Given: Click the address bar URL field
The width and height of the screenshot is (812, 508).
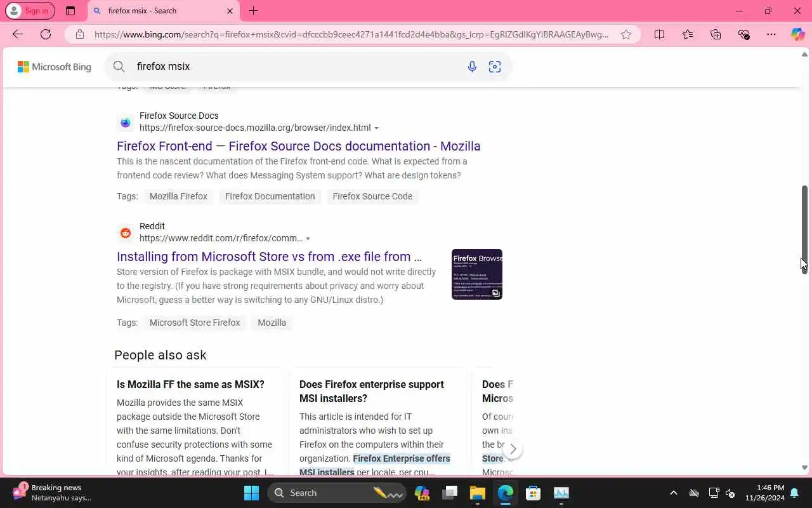Looking at the screenshot, I should 351,34.
